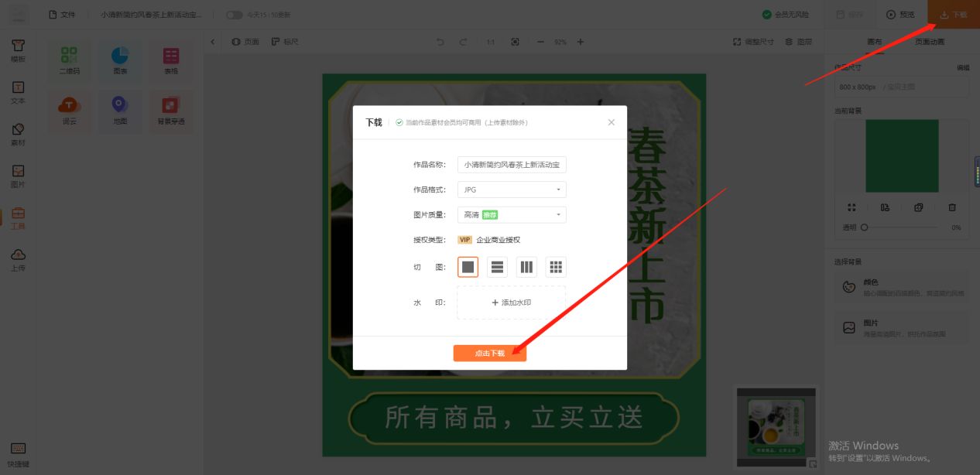Screen dimensions: 980x475
Task: Click the undo arrow in the canvas toolbar
Action: pos(440,42)
